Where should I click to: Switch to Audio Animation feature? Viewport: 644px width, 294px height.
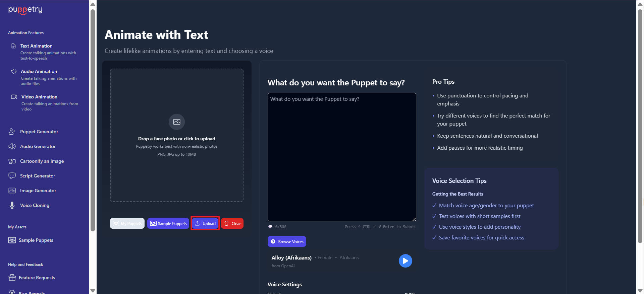tap(39, 71)
